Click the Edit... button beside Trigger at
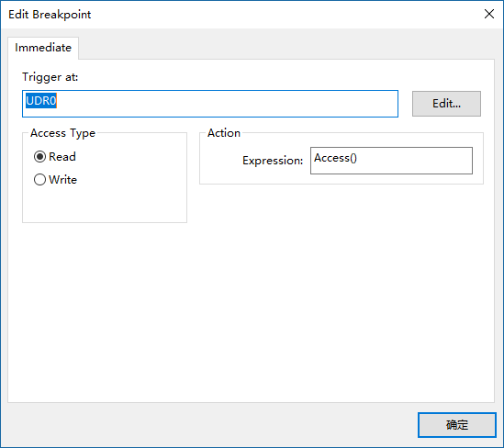Viewport: 504px width, 448px height. [x=446, y=104]
